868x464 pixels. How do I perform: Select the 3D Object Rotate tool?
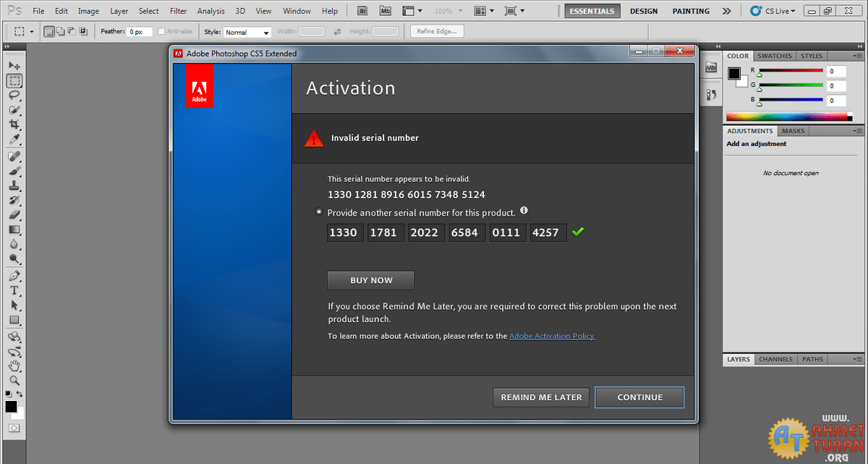pyautogui.click(x=14, y=337)
